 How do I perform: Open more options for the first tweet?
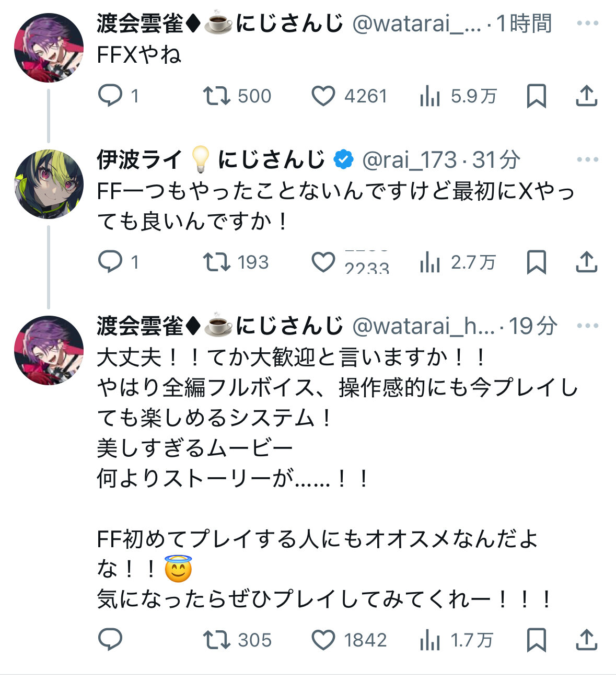(x=587, y=24)
